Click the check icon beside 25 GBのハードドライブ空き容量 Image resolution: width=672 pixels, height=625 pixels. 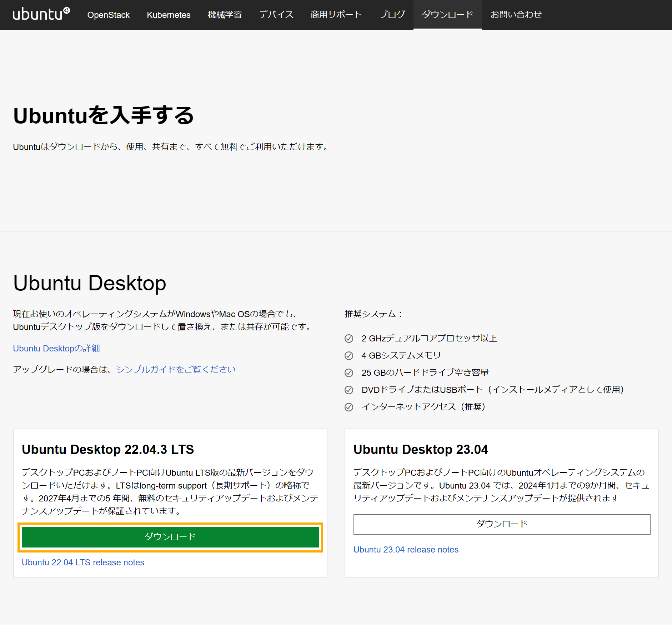tap(349, 373)
